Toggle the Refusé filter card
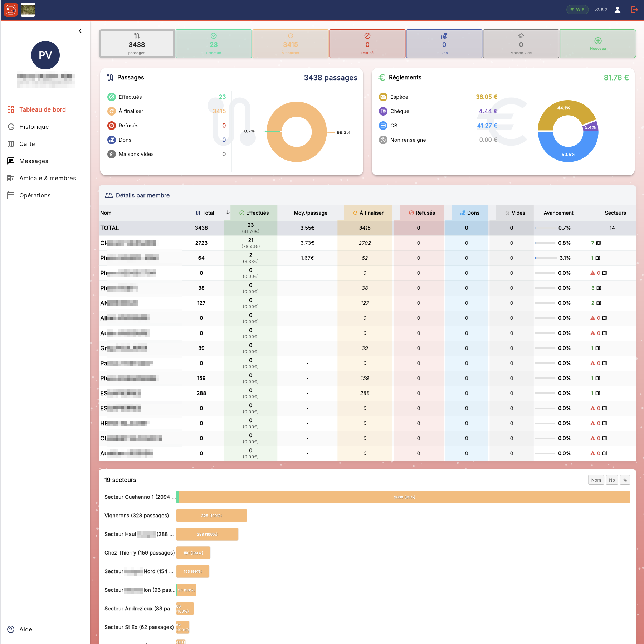Screen dimensions: 644x644 pos(367,44)
